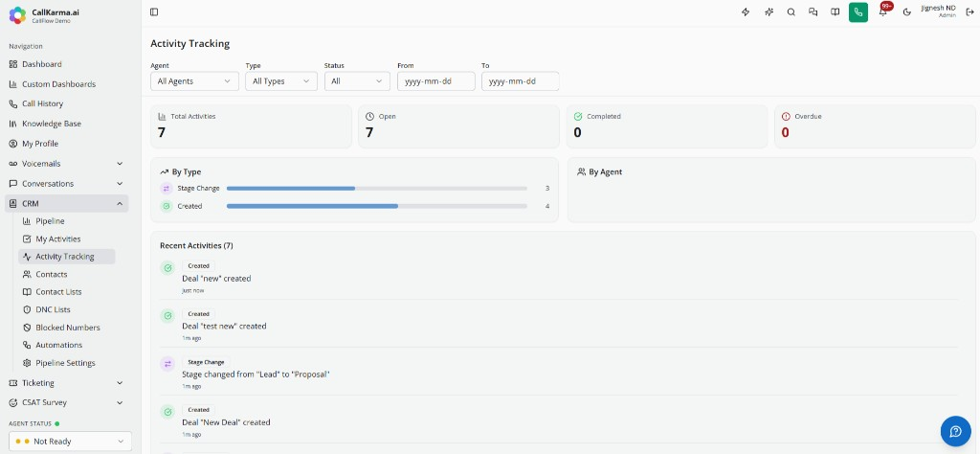980x454 pixels.
Task: Open the Status filter dropdown
Action: [357, 81]
